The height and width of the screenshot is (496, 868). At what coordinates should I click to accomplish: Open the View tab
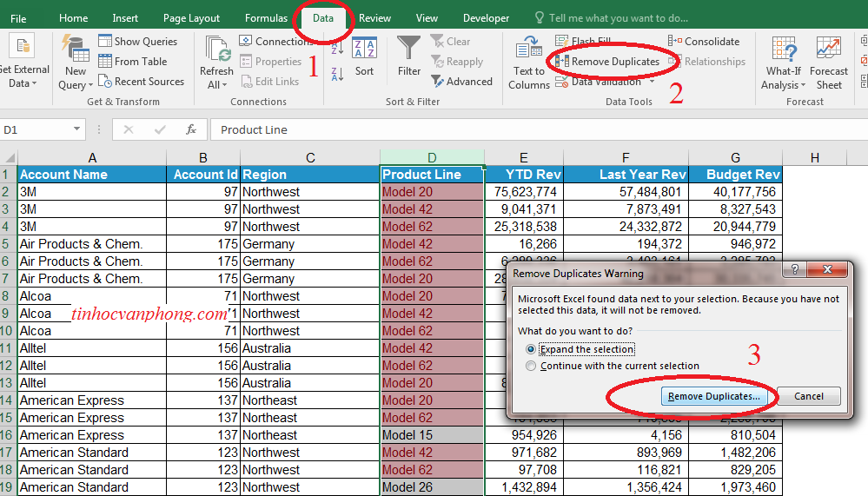[x=427, y=18]
